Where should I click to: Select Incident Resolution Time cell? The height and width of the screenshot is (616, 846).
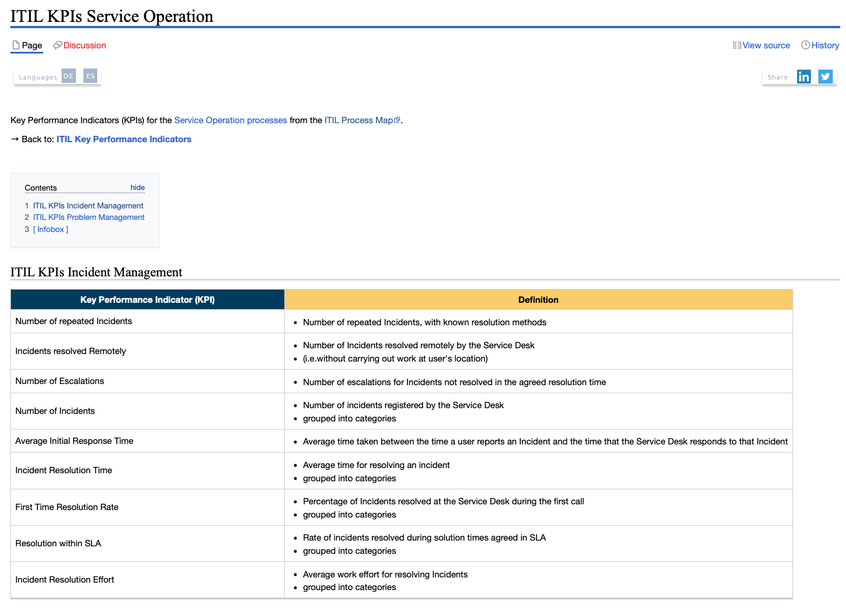[x=147, y=470]
